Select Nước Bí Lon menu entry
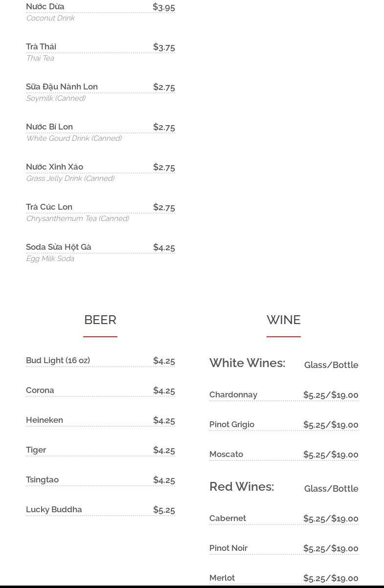 [x=49, y=127]
